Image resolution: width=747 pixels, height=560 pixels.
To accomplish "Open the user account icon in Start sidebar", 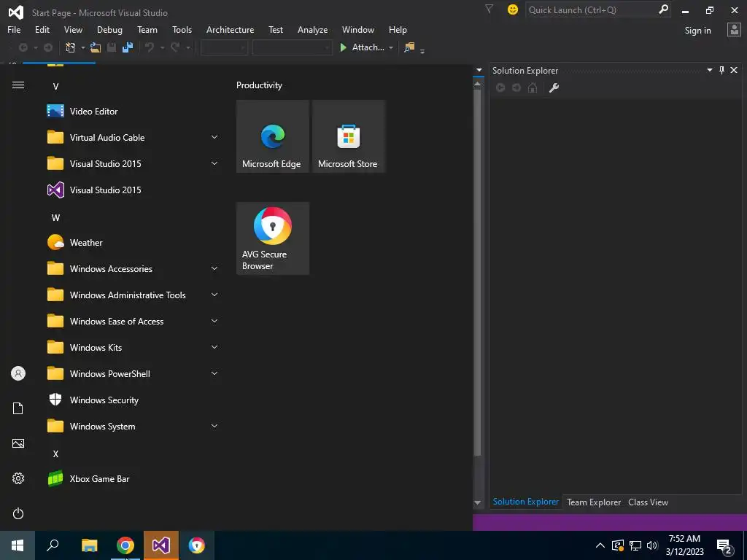I will pos(18,373).
